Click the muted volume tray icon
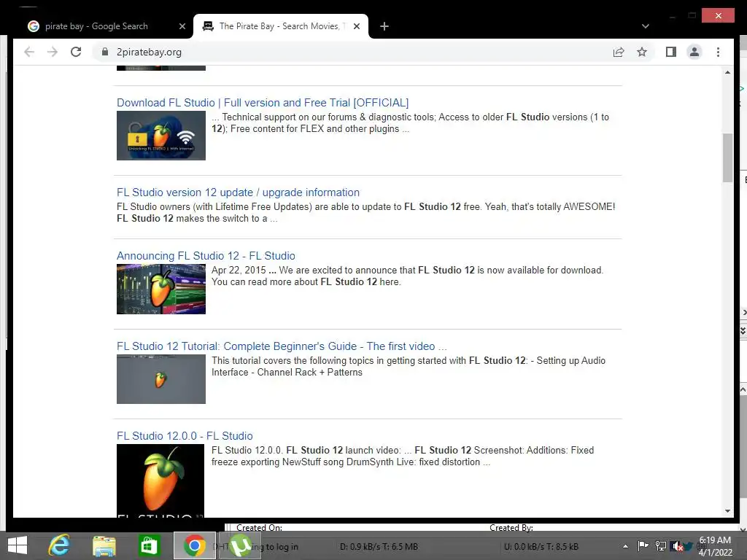 676,546
